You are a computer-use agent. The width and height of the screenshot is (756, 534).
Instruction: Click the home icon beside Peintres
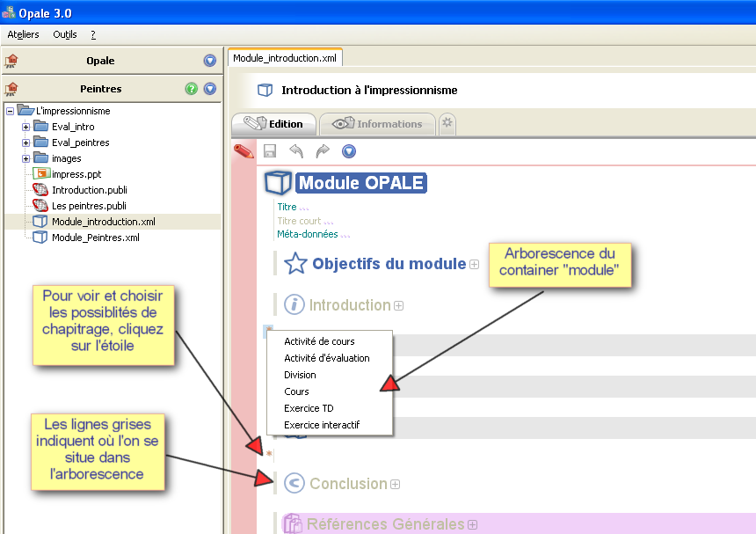pyautogui.click(x=11, y=89)
